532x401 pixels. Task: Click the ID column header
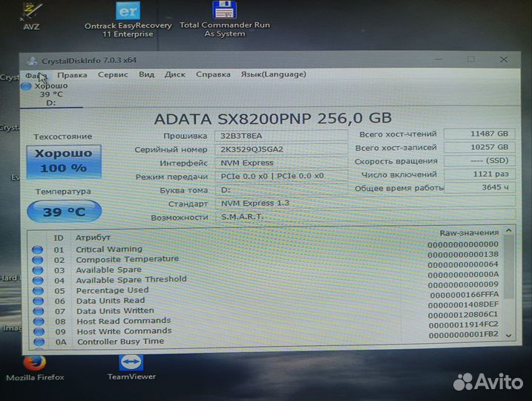(59, 238)
